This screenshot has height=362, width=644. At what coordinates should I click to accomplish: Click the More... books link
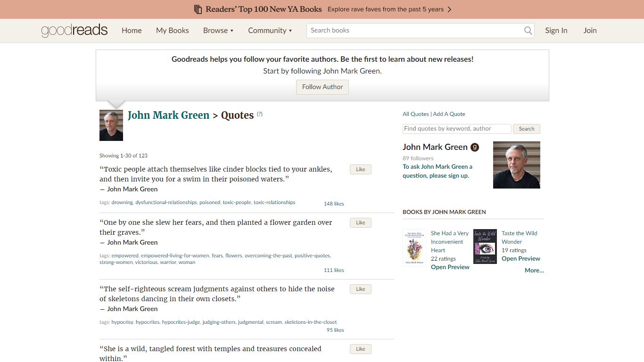pyautogui.click(x=534, y=271)
